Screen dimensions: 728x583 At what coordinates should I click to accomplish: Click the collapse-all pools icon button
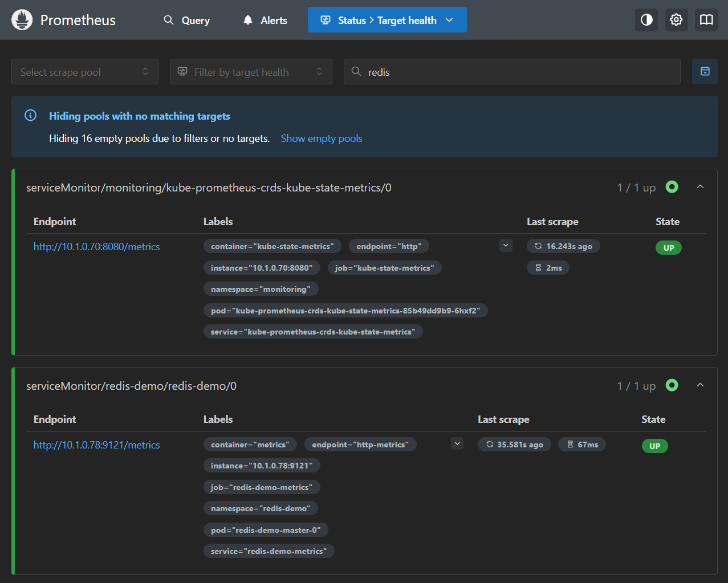705,72
